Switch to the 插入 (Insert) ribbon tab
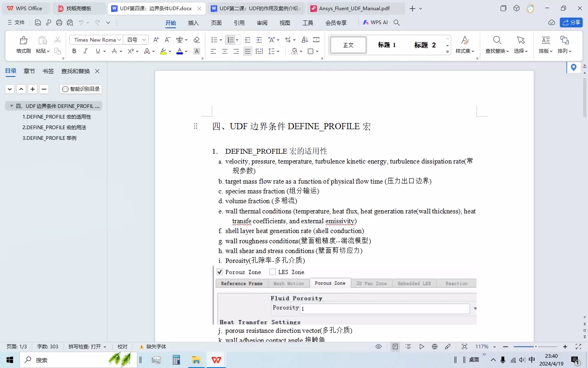This screenshot has width=588, height=368. pyautogui.click(x=194, y=23)
